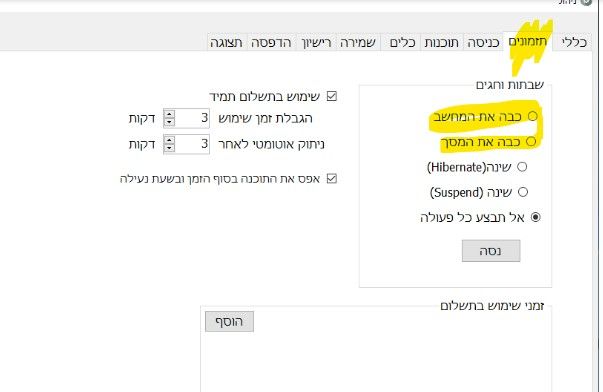Viewport: 603px width, 392px height.
Task: Increase the הגבלת זמן שימוש value
Action: click(169, 114)
